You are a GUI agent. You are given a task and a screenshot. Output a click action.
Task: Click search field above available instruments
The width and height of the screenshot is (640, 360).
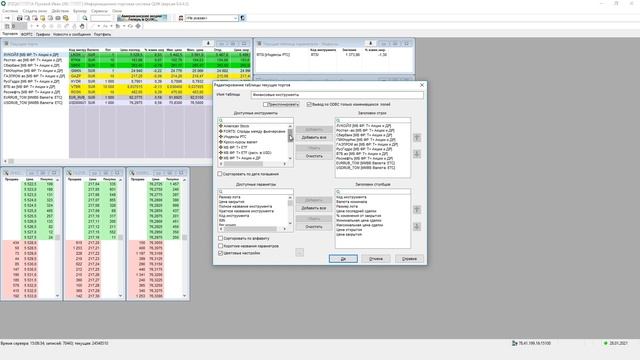[x=256, y=120]
